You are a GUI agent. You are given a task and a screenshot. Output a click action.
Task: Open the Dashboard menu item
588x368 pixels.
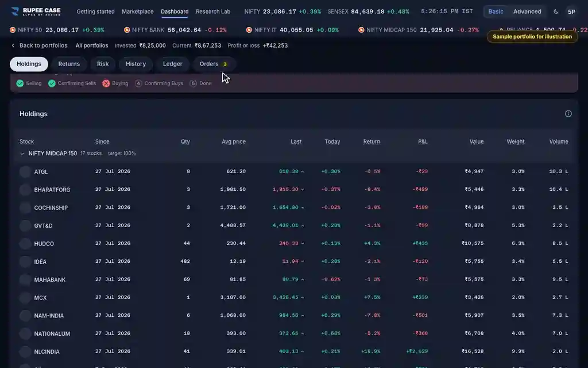[x=175, y=11]
